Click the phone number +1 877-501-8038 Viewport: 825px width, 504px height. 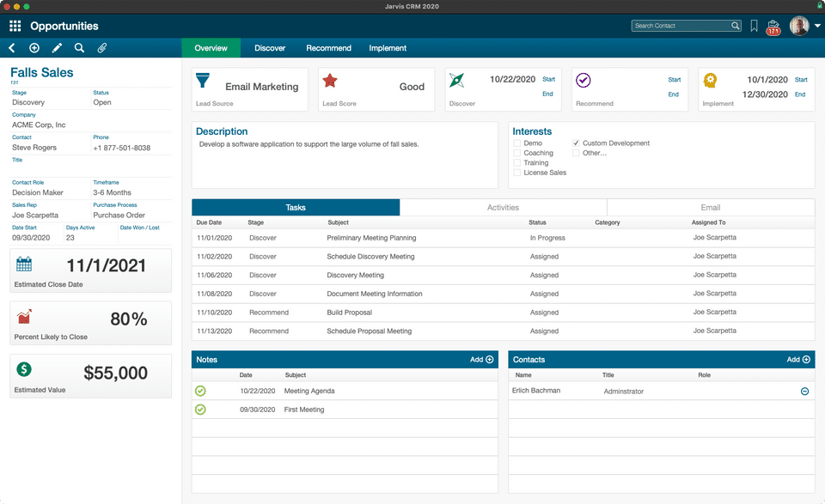122,149
